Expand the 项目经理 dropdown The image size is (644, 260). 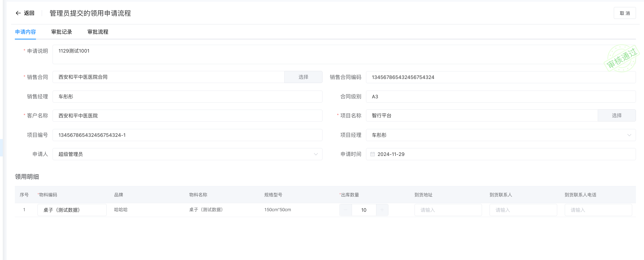629,135
